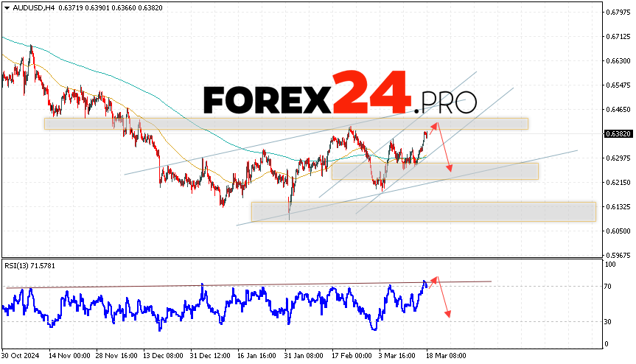Click the RSI 70 level label

(x=609, y=286)
